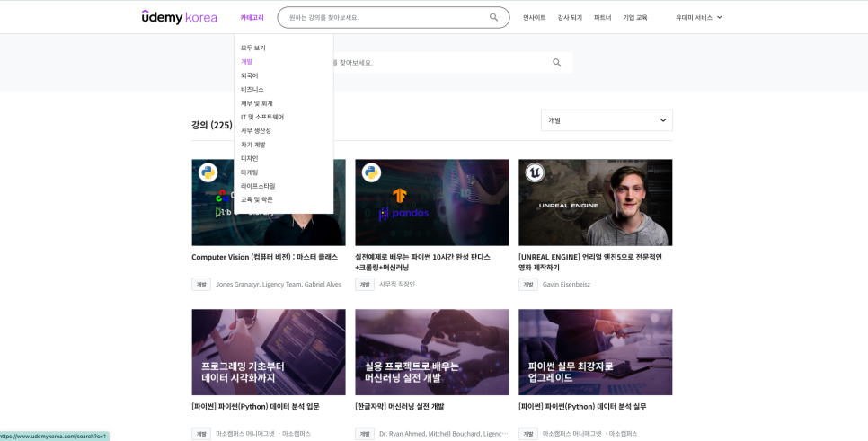Click instructor name 사무직 직장인

[397, 285]
